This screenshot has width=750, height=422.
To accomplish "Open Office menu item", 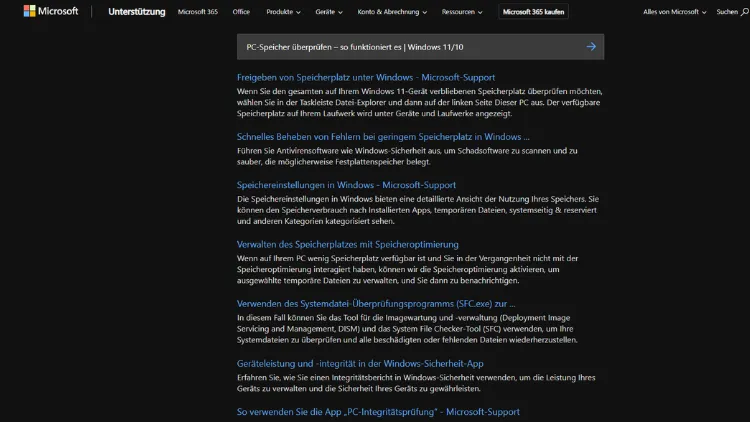I will pos(241,11).
